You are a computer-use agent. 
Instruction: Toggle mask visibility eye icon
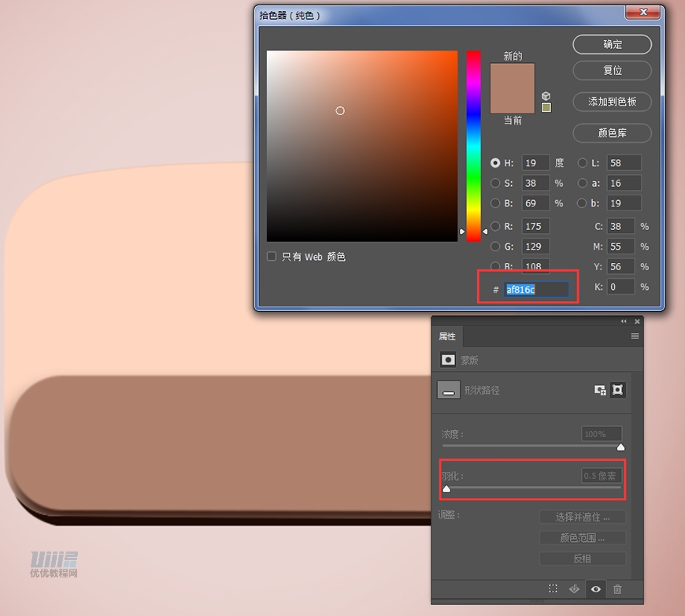pos(596,589)
